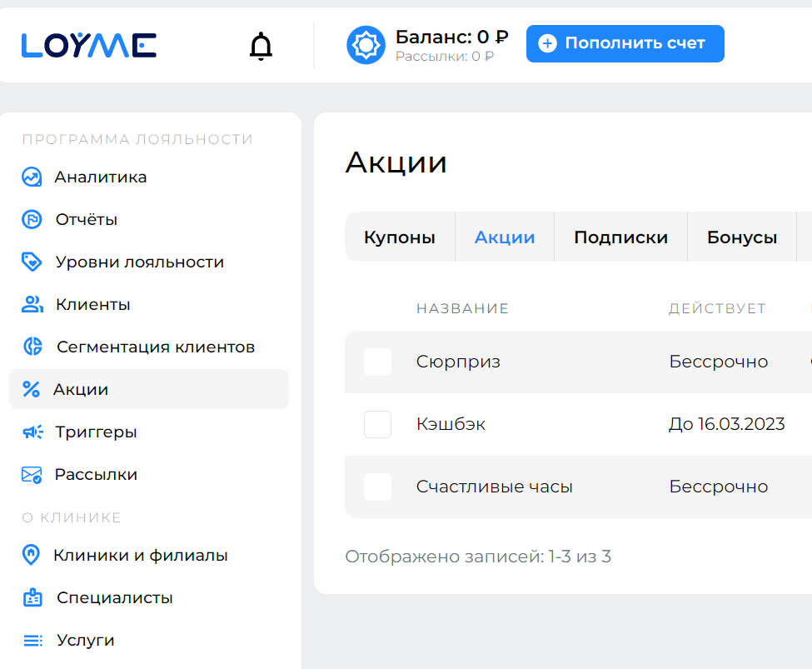Viewport: 812px width, 669px height.
Task: Click the Пополнить счет button
Action: tap(625, 43)
